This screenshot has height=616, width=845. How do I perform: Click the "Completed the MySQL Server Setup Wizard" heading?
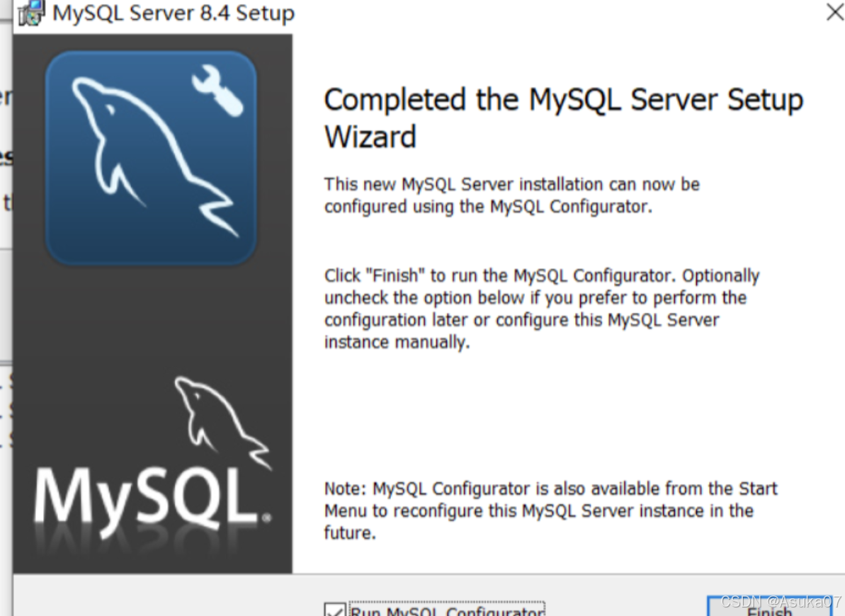(563, 118)
